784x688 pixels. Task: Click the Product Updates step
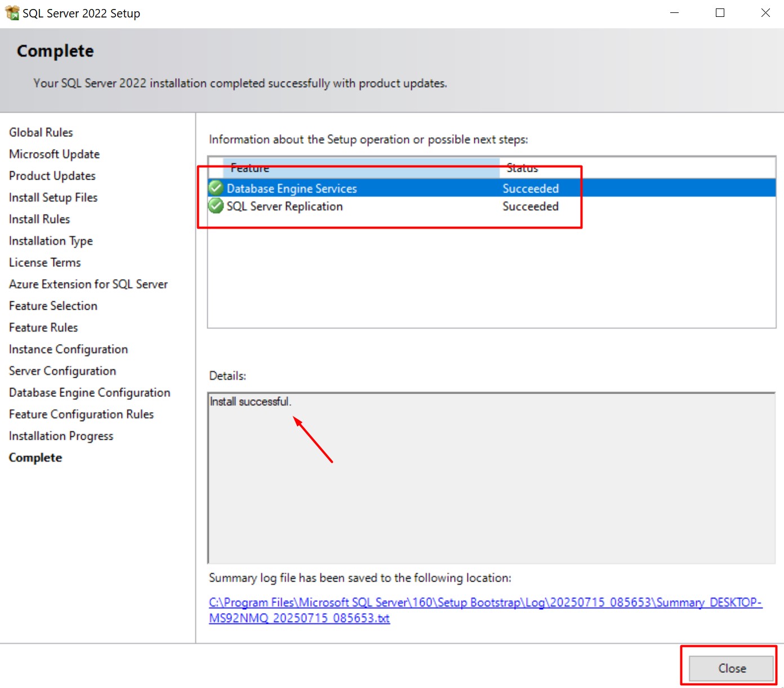point(52,176)
